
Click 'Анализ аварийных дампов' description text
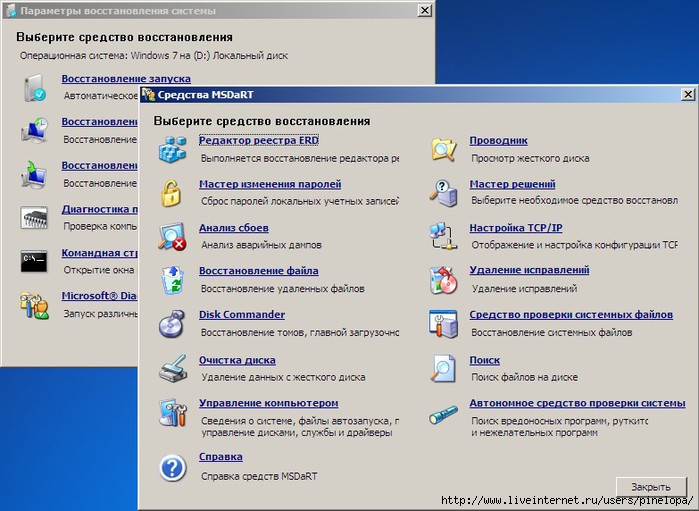click(x=261, y=245)
